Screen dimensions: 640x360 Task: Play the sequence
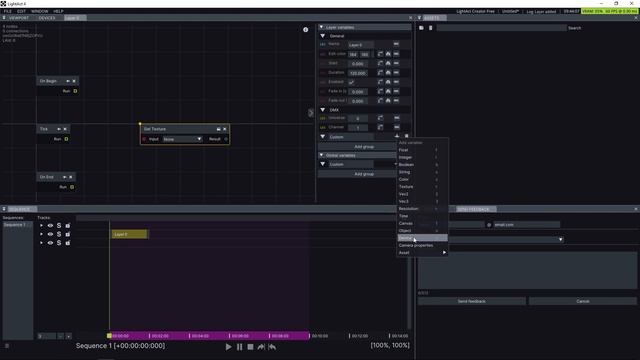(x=228, y=347)
